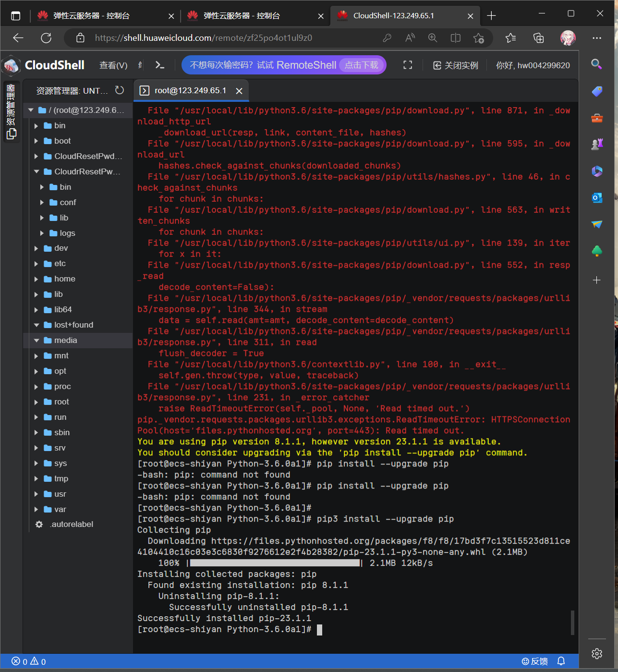Refresh the resource manager file tree
The height and width of the screenshot is (672, 618).
pyautogui.click(x=120, y=90)
